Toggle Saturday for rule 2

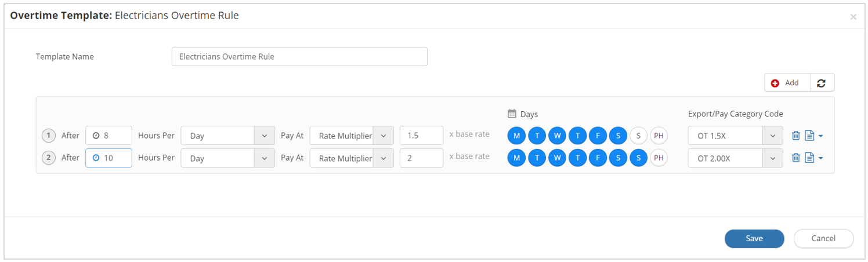pos(618,158)
